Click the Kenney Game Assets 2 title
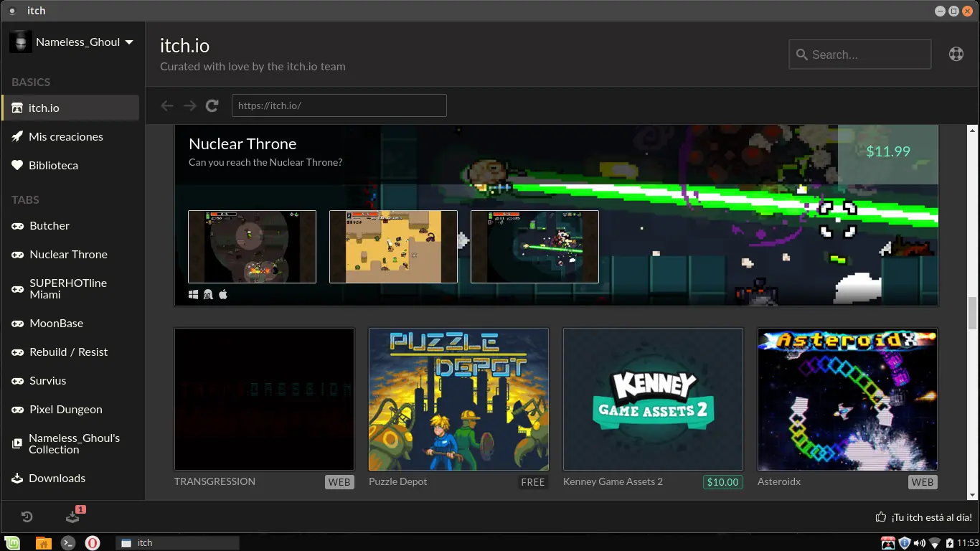This screenshot has width=980, height=551. click(x=613, y=481)
